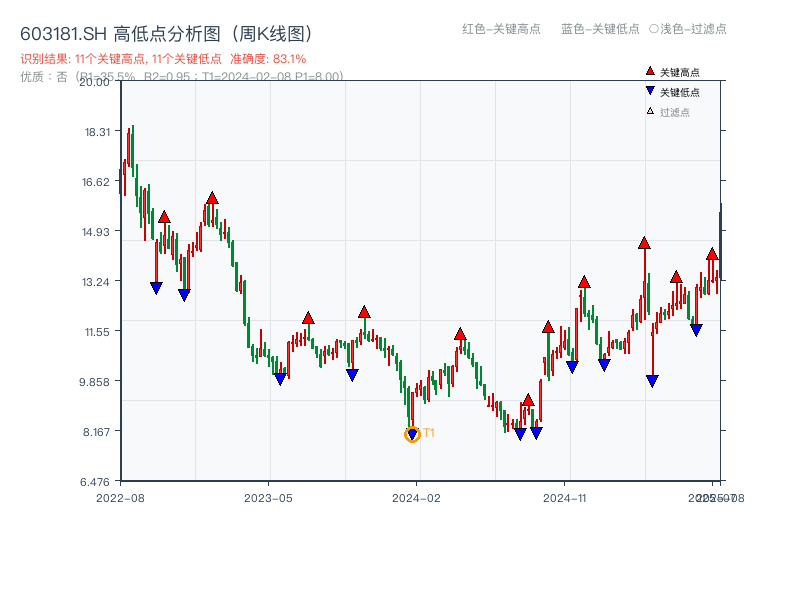
Task: Select the first blue key-low triangle after 2024-11 tick
Action: (x=572, y=367)
